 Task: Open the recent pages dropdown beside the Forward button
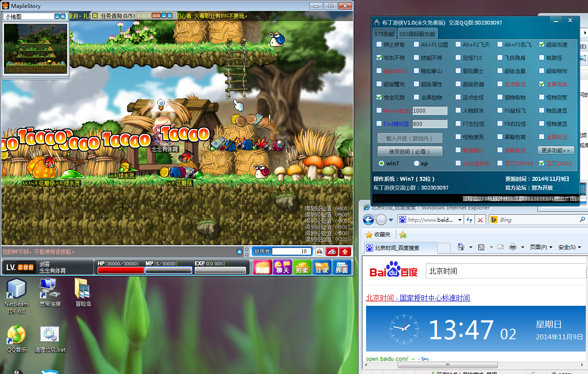[x=391, y=220]
